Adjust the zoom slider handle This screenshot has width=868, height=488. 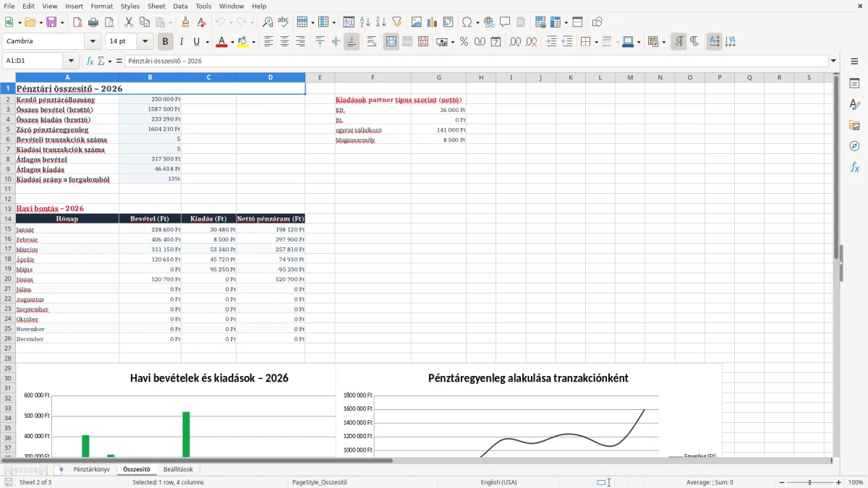point(810,482)
